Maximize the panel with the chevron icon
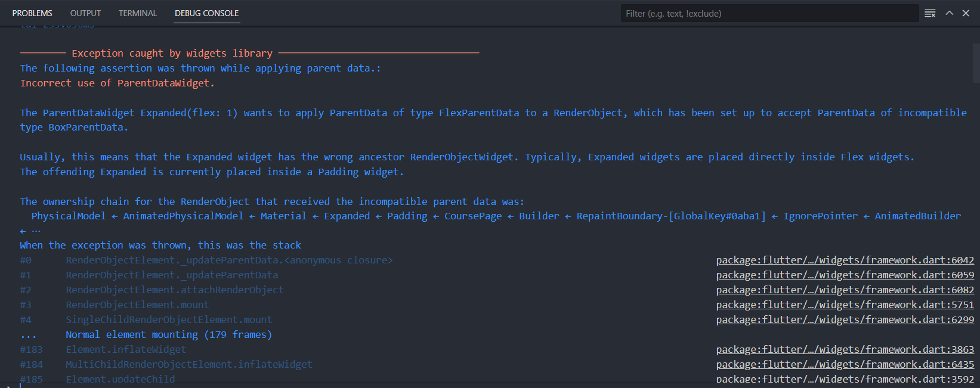This screenshot has width=980, height=388. [x=948, y=13]
